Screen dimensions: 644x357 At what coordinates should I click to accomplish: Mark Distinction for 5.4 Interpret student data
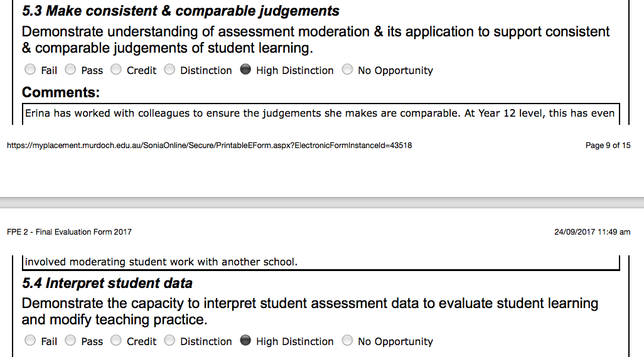[169, 340]
